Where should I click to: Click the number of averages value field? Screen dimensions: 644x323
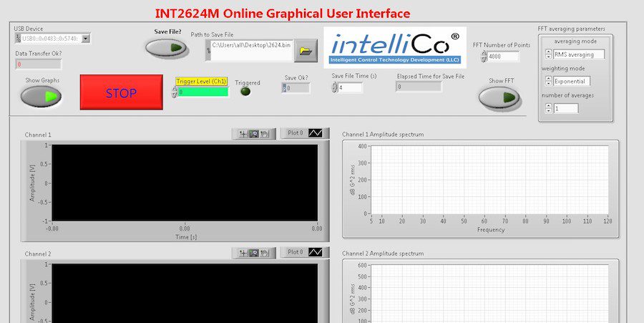565,108
